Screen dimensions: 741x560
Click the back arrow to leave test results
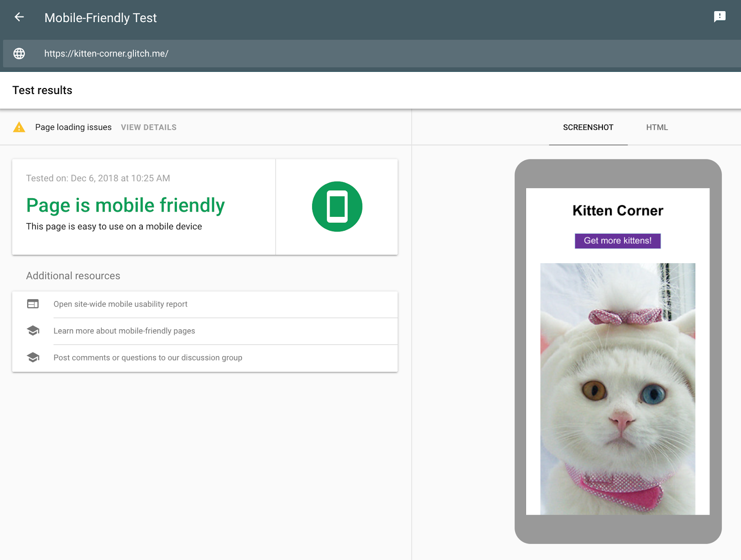point(19,17)
